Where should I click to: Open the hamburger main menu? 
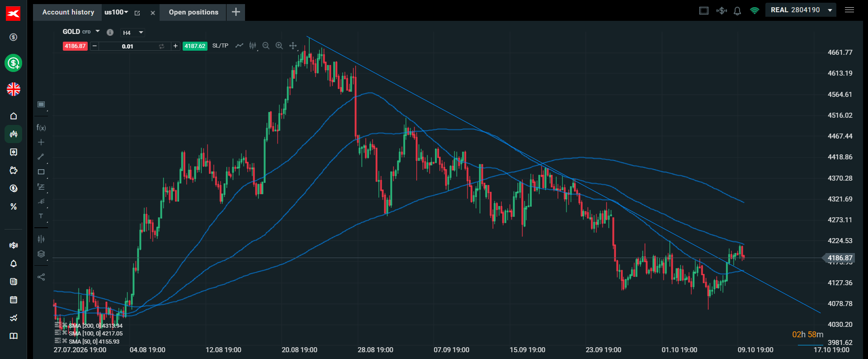point(849,10)
